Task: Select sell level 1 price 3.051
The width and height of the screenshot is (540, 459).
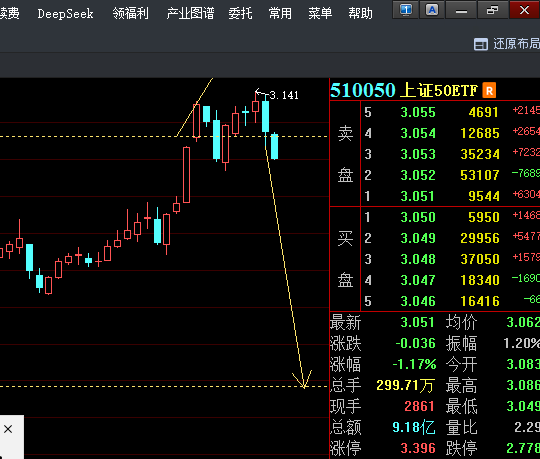Action: [418, 196]
